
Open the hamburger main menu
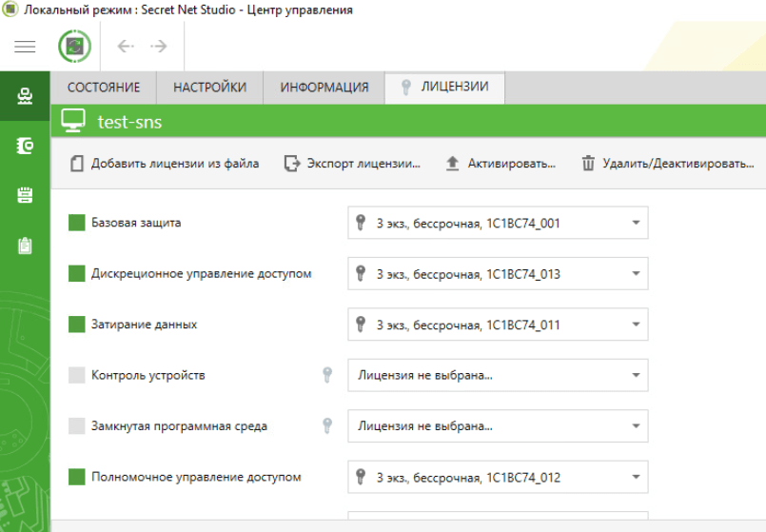pos(25,47)
